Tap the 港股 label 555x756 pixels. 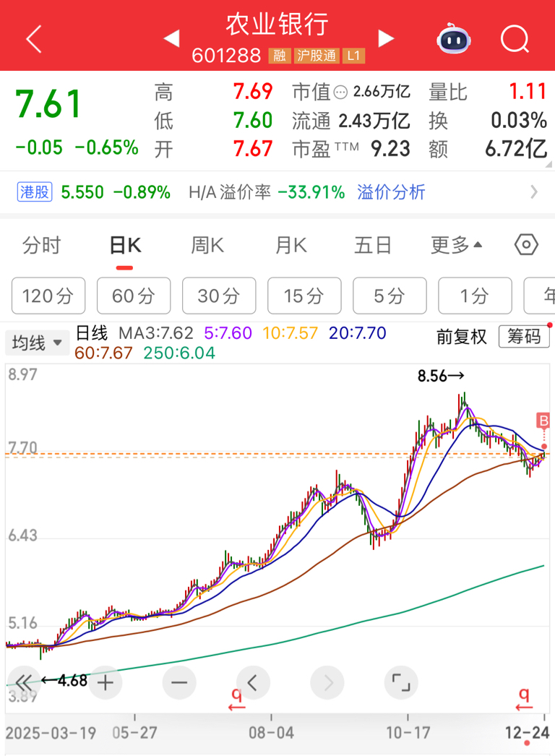34,192
